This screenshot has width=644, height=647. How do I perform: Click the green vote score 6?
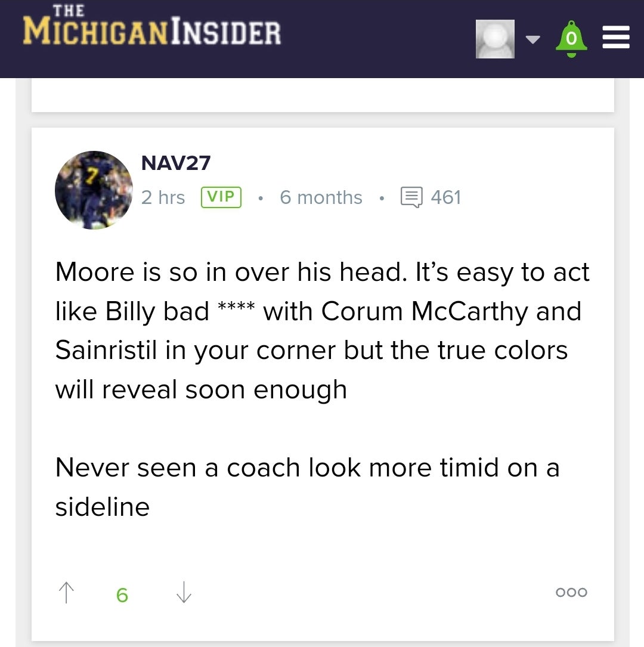tap(122, 595)
